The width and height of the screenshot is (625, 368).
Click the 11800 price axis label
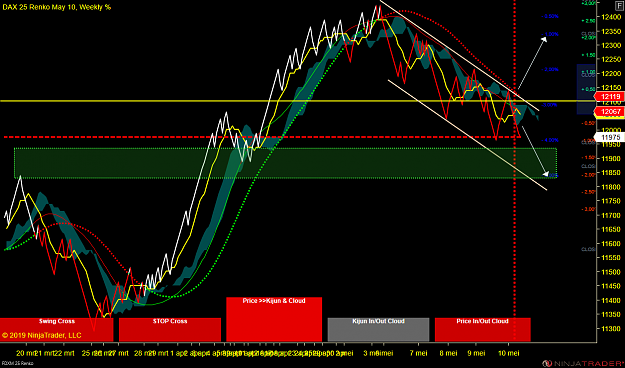tap(610, 187)
